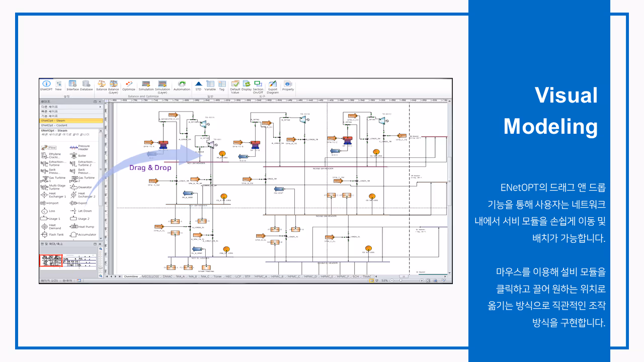The height and width of the screenshot is (362, 644).
Task: Select the Gas Turbine 2 stencil shape
Action: coord(82,179)
